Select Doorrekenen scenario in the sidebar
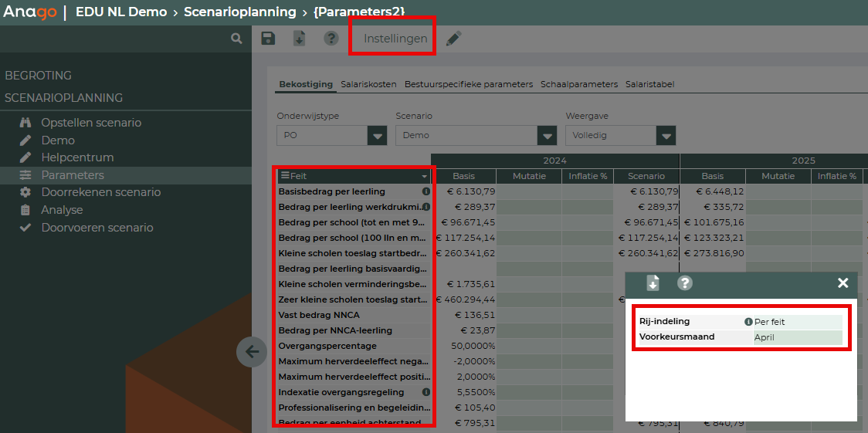868x433 pixels. pyautogui.click(x=100, y=192)
